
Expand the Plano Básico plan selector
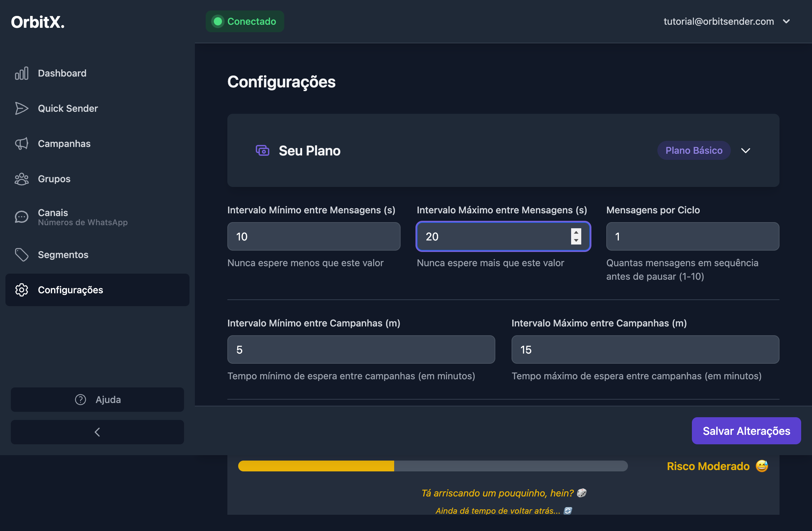click(x=694, y=150)
